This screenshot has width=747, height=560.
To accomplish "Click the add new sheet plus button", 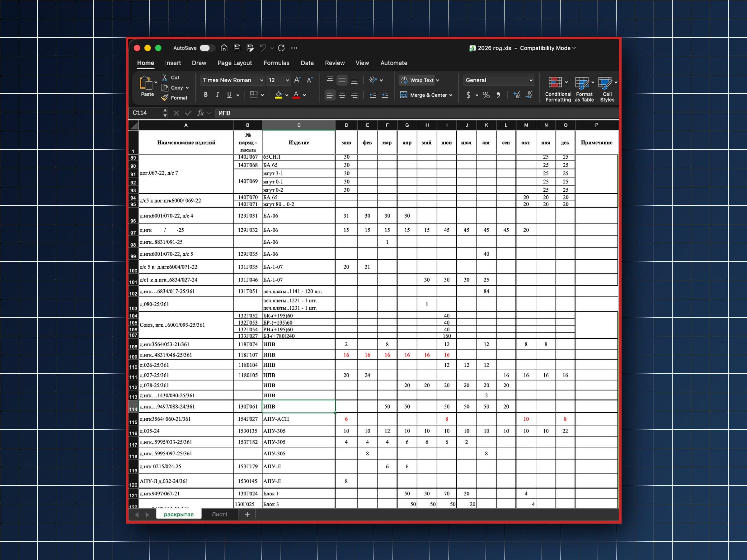I will (x=247, y=515).
